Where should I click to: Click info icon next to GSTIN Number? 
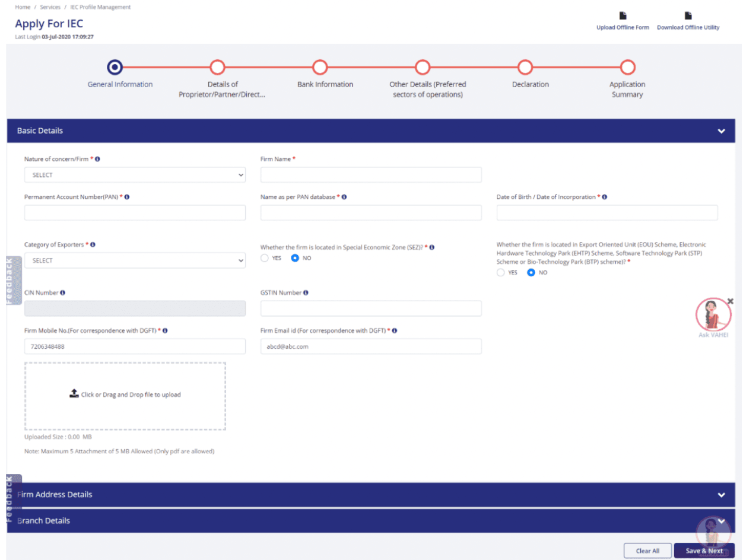coord(305,292)
